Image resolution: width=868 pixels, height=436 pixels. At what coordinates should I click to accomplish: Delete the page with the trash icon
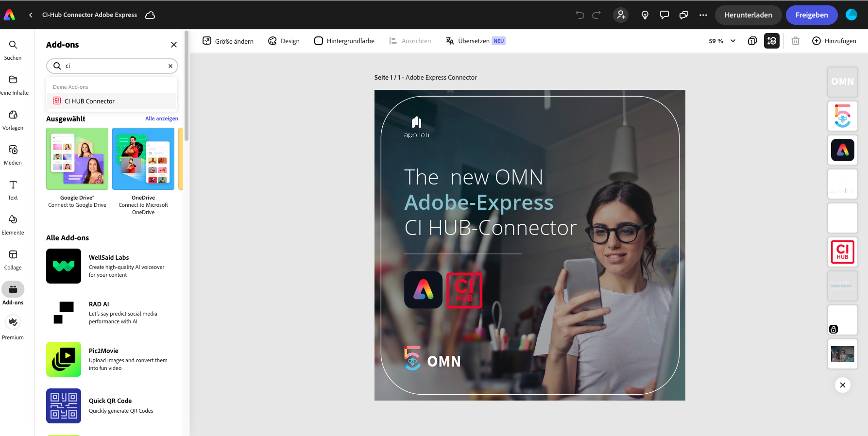[796, 41]
